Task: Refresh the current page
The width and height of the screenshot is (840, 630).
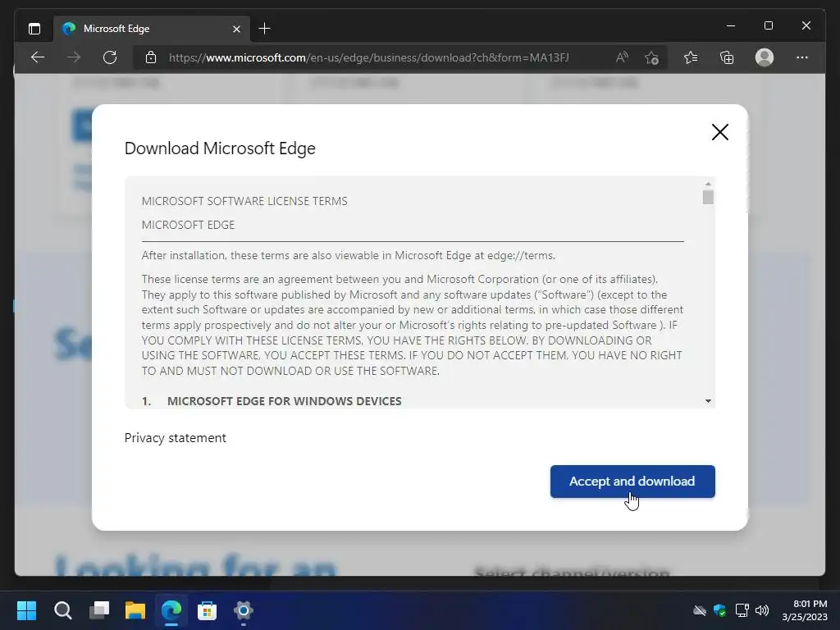Action: pyautogui.click(x=110, y=57)
